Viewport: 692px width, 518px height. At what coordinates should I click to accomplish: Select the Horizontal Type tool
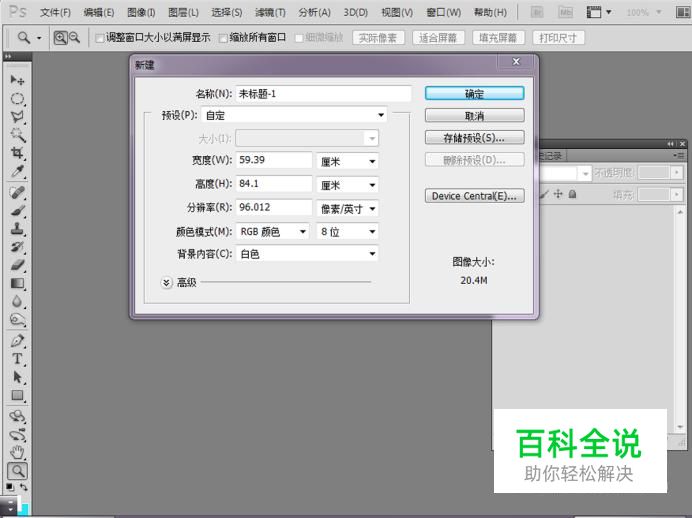click(17, 359)
